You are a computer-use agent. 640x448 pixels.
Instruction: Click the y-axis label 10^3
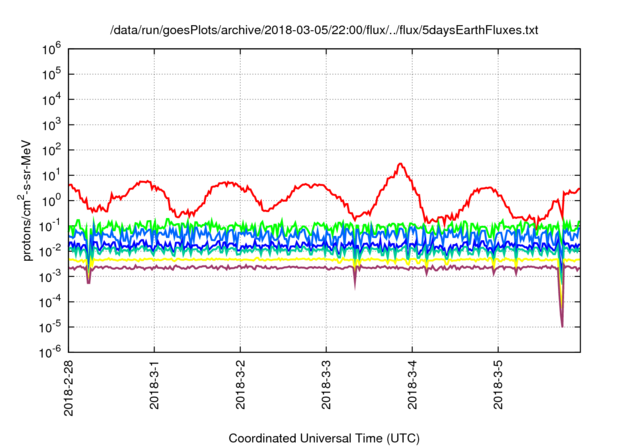coord(52,125)
